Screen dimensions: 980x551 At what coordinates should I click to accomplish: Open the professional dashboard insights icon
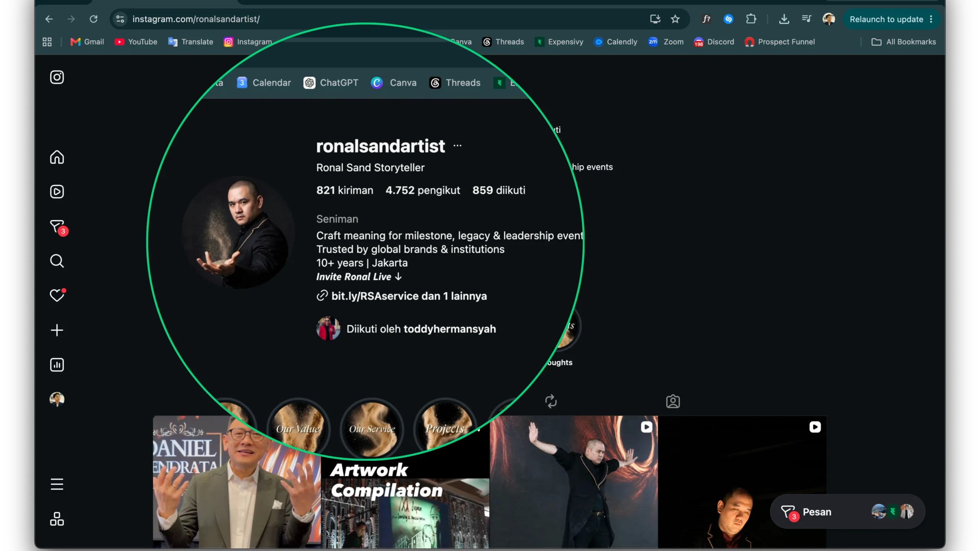57,365
